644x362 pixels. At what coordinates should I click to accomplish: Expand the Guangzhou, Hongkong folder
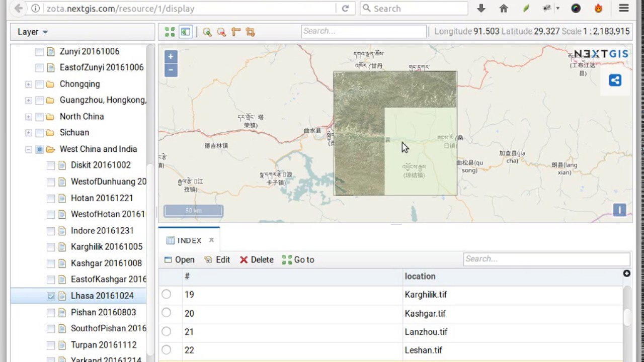tap(29, 101)
